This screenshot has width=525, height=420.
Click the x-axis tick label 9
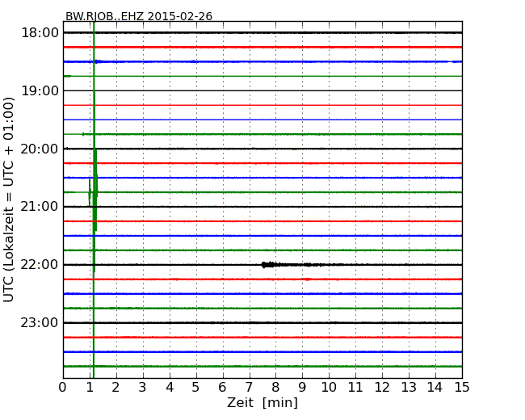coord(302,388)
